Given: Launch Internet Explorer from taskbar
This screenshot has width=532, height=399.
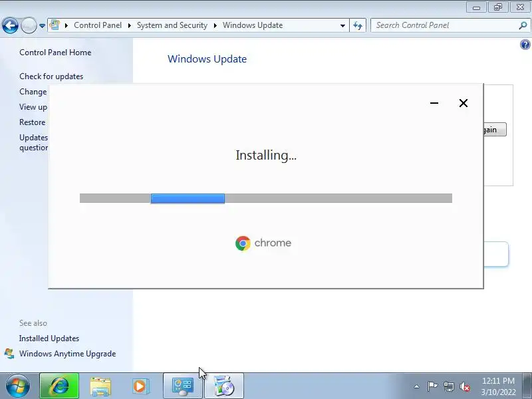Looking at the screenshot, I should tap(59, 386).
